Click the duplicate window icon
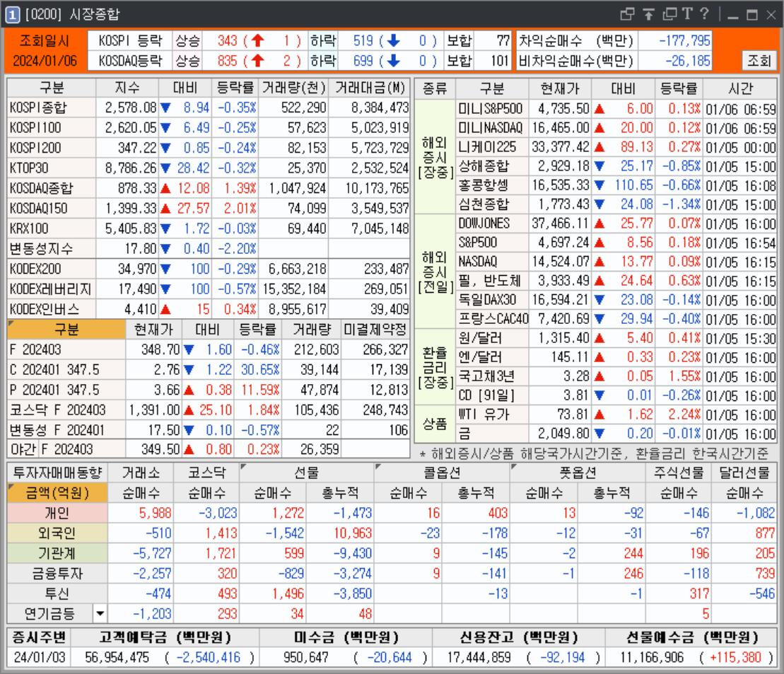 click(x=669, y=14)
